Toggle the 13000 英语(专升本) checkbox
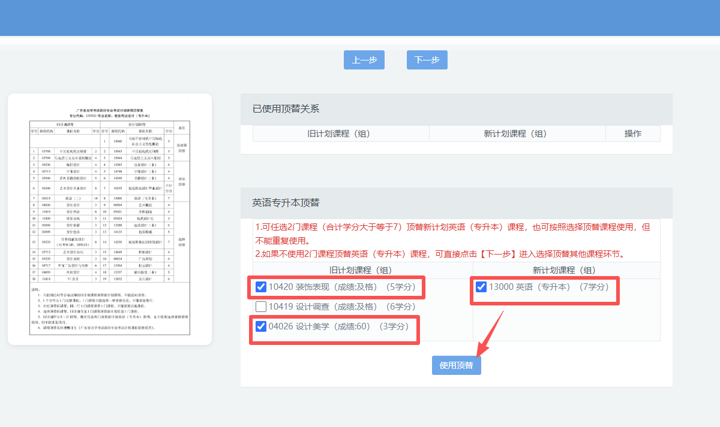 pos(481,287)
